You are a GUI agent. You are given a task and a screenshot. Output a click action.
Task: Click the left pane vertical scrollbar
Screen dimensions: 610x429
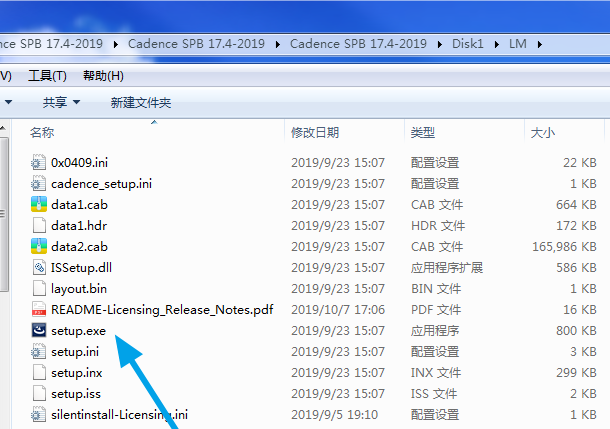coord(4,214)
